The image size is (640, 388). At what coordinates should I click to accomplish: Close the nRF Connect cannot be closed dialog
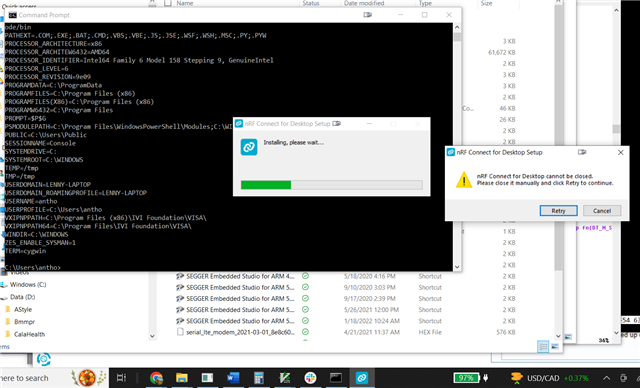point(620,152)
